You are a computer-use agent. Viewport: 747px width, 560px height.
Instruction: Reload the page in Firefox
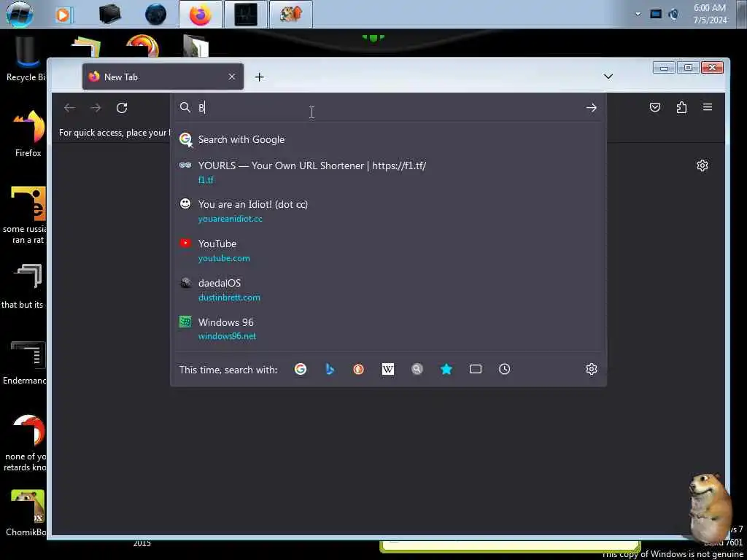pos(122,108)
